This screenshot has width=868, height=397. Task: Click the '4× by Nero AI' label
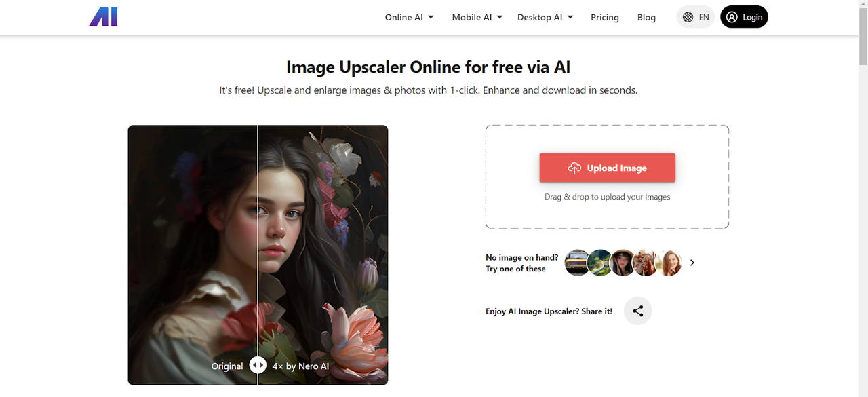300,366
